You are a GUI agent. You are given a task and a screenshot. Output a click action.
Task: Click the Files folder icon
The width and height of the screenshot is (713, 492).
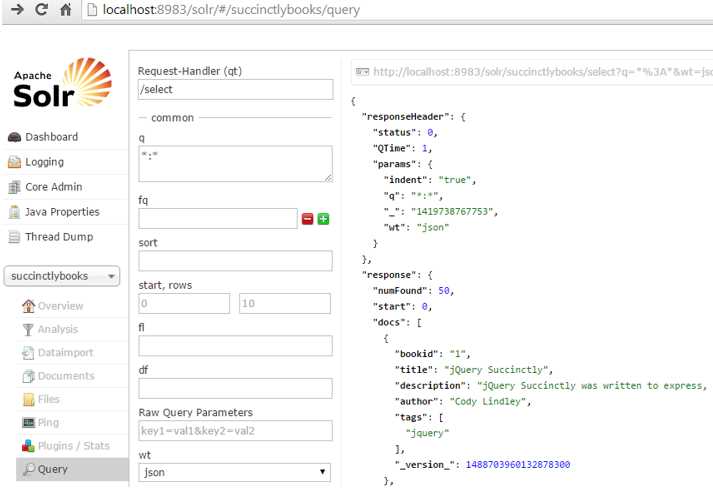28,399
